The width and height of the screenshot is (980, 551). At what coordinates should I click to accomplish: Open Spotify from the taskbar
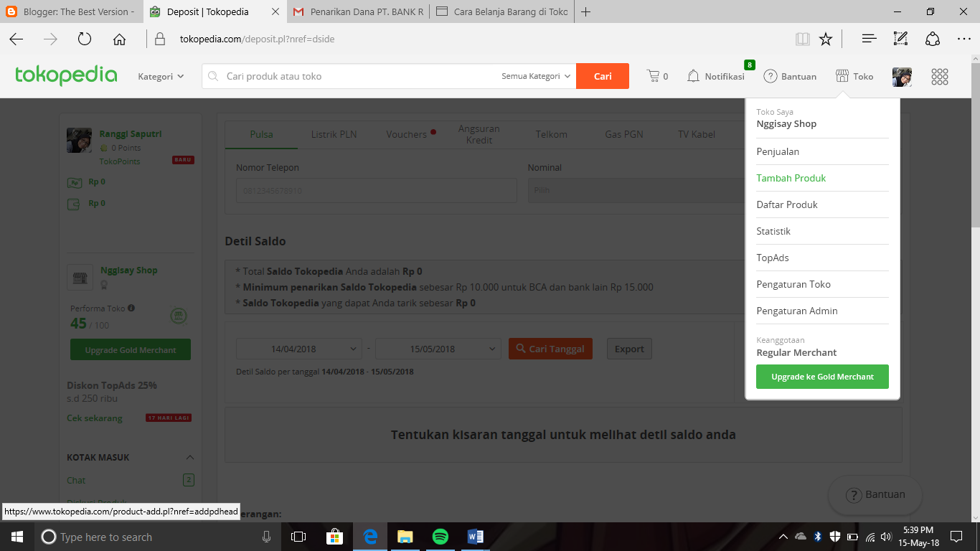[440, 537]
